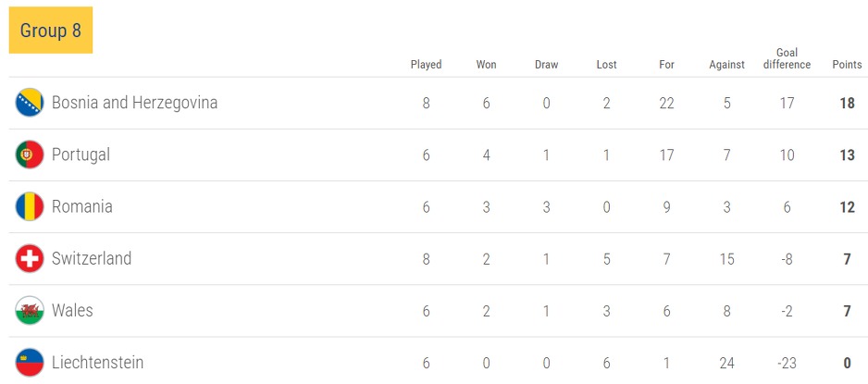Viewport: 868px width, 384px height.
Task: Click Bosnia and Herzegovina's 18 points value
Action: 847,103
